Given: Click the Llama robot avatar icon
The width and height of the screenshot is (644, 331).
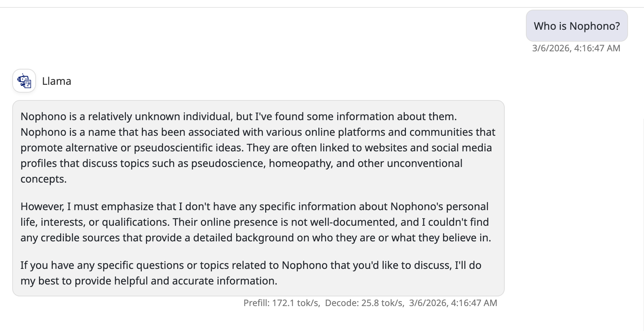Looking at the screenshot, I should 24,81.
